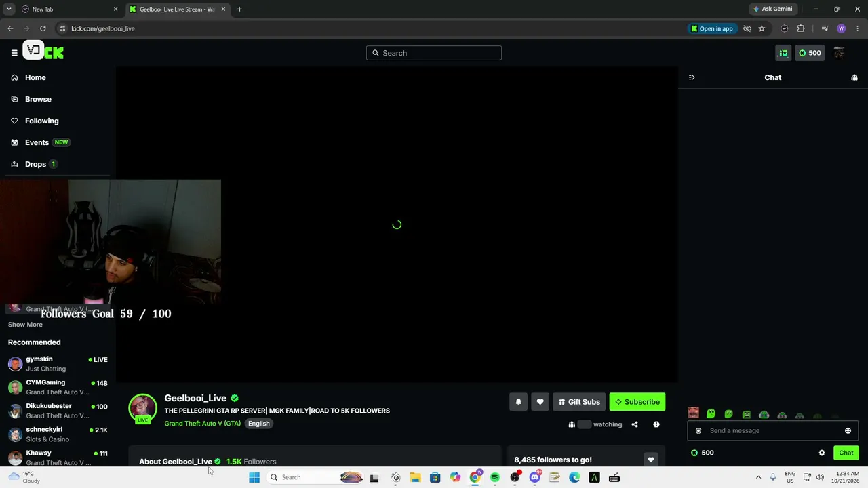Viewport: 868px width, 488px height.
Task: Open the Chrome Extensions puzzle icon
Action: tap(801, 28)
